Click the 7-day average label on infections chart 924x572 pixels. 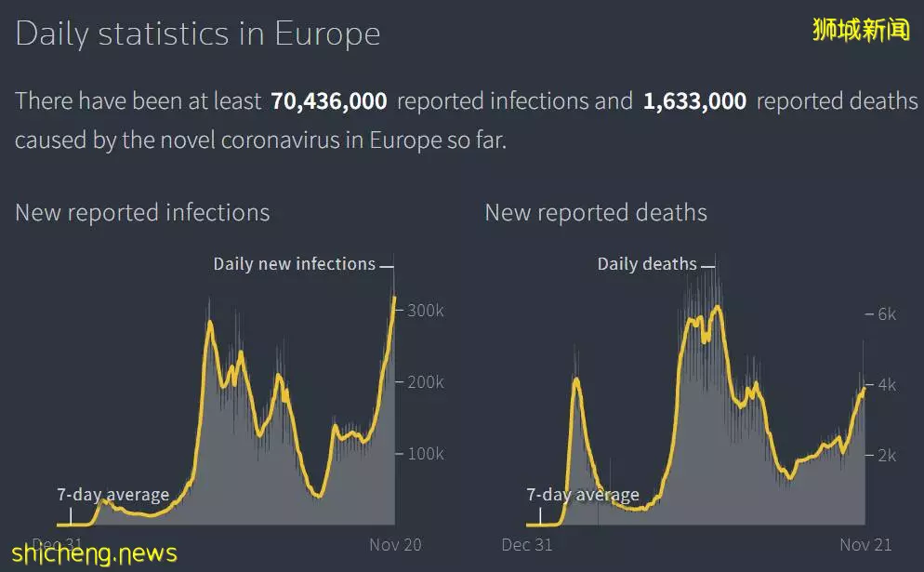(113, 495)
